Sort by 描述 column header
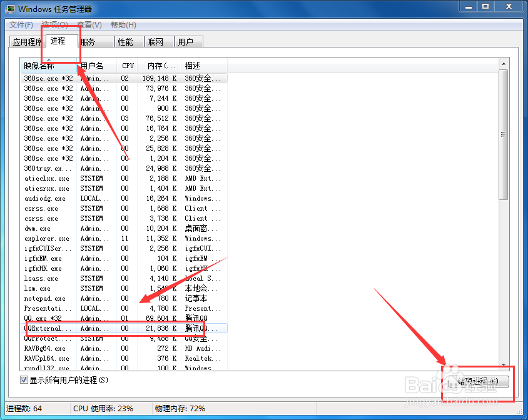The width and height of the screenshot is (528, 420). 205,65
